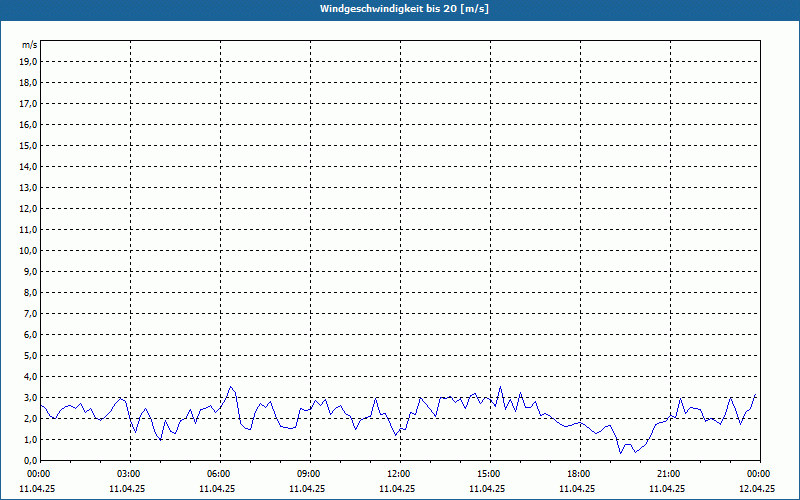
Task: Select the '11.04.25' date under 21:00
Action: pyautogui.click(x=667, y=488)
